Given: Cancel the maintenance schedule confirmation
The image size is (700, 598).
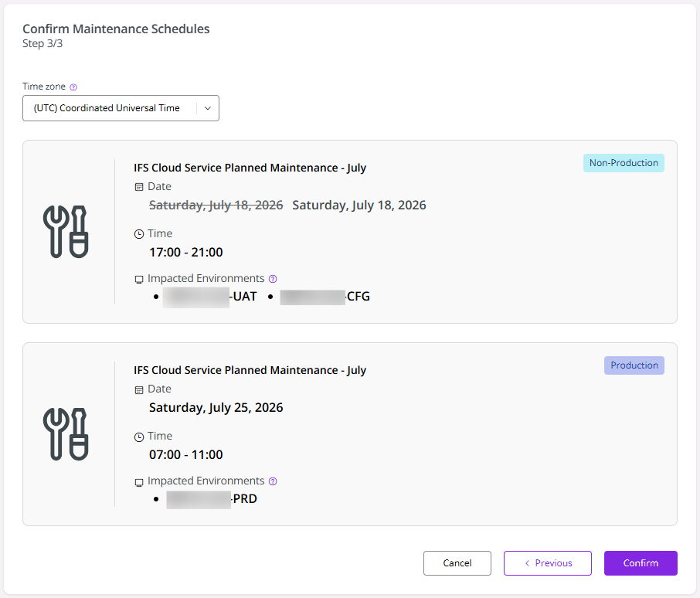Looking at the screenshot, I should click(457, 563).
